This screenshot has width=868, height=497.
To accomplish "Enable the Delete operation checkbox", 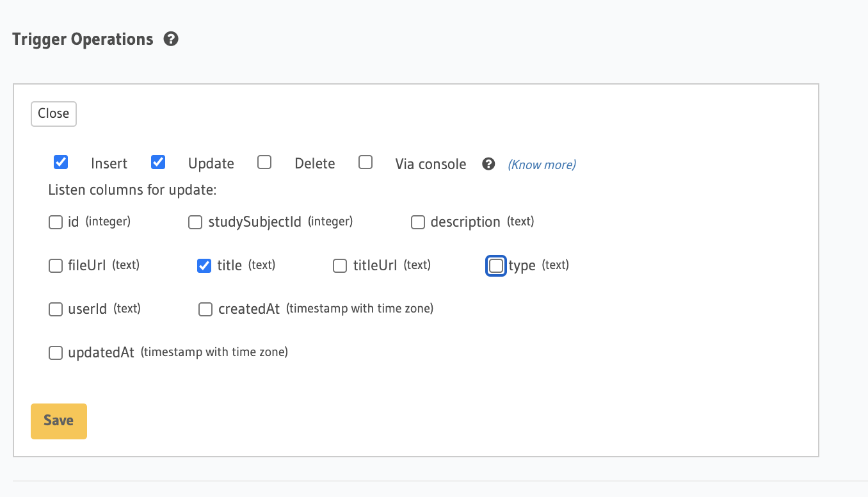I will pos(264,162).
